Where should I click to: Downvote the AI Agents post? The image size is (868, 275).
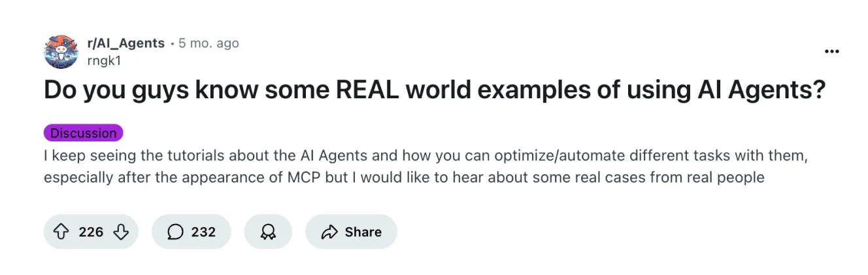tap(121, 232)
